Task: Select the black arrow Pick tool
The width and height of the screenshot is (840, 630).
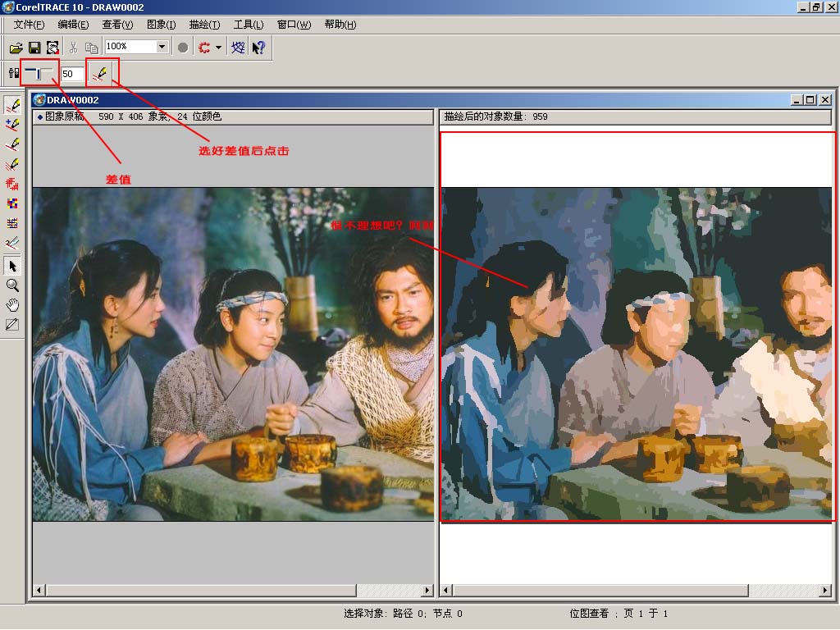Action: pos(12,267)
